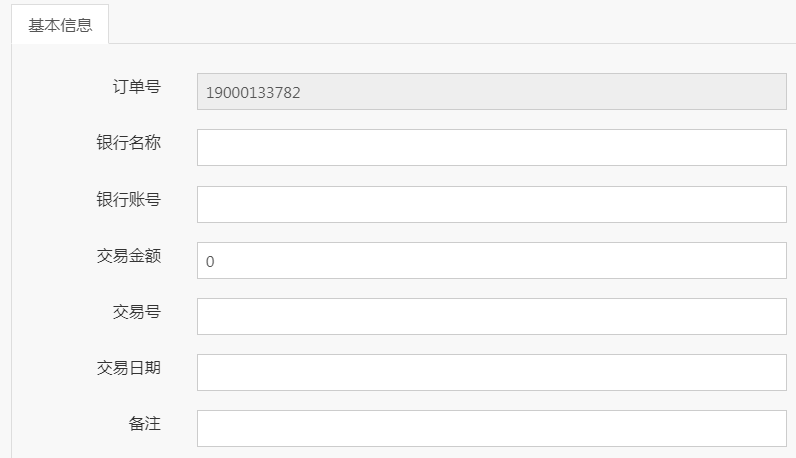Focus the 银行账号 text field

click(492, 204)
